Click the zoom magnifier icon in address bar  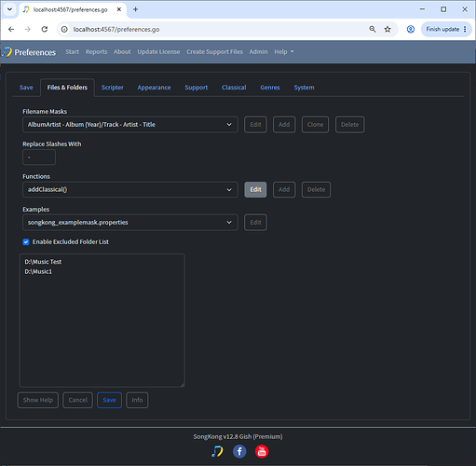[373, 29]
